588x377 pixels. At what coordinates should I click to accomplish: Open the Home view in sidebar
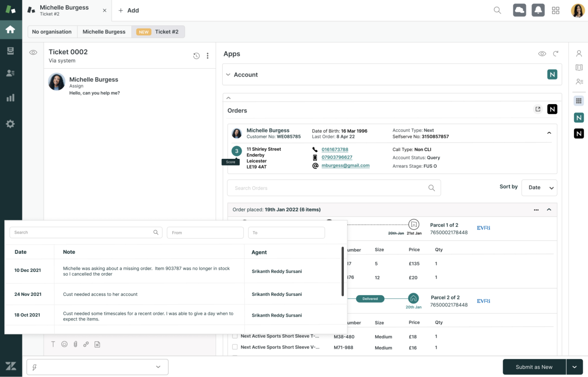11,29
